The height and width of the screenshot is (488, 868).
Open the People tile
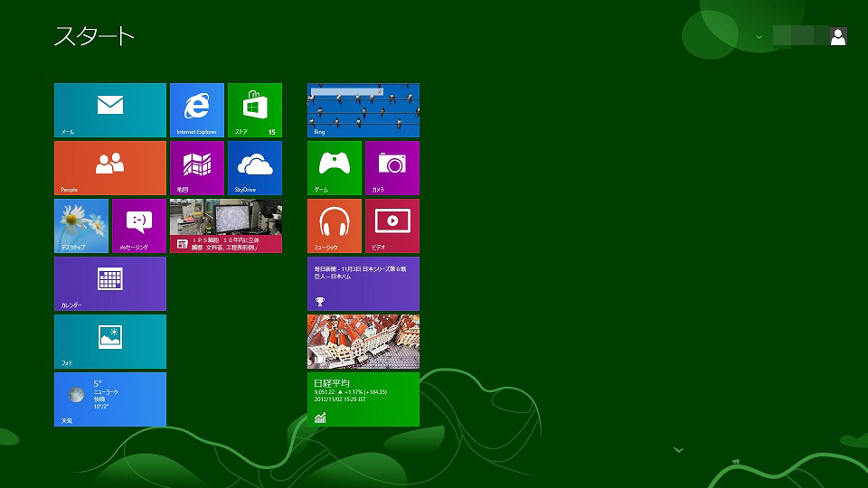pos(110,168)
